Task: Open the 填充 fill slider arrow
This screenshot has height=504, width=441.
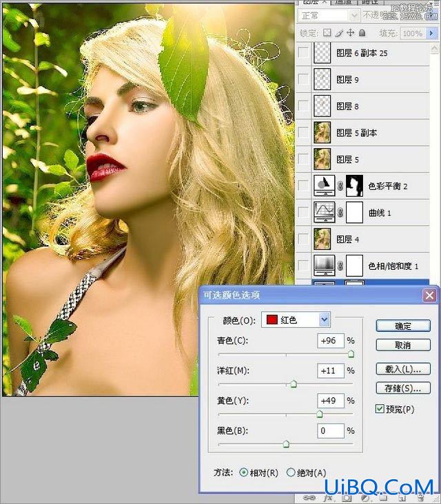Action: 431,33
